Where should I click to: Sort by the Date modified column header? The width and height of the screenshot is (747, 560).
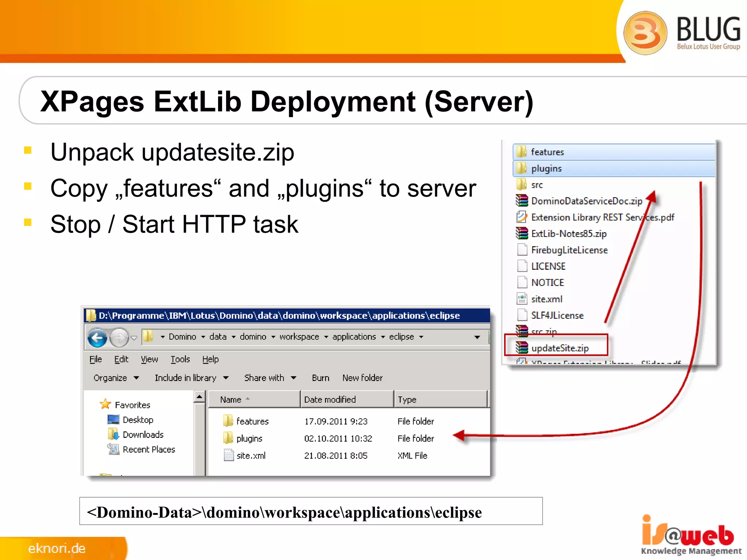(347, 400)
